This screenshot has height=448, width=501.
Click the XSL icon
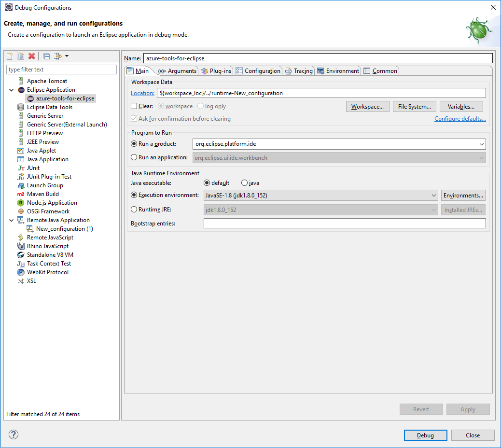point(21,281)
